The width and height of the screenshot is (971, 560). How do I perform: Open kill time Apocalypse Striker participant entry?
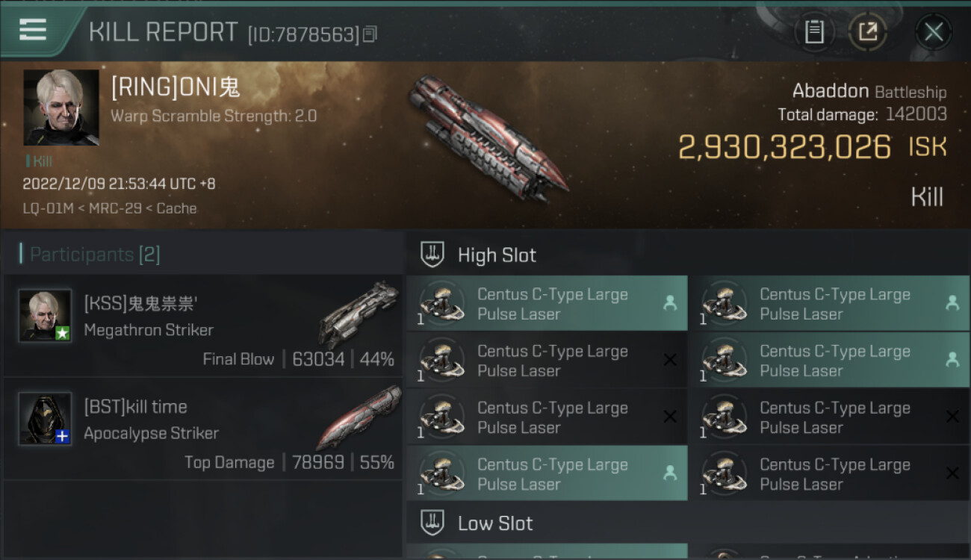pos(203,429)
